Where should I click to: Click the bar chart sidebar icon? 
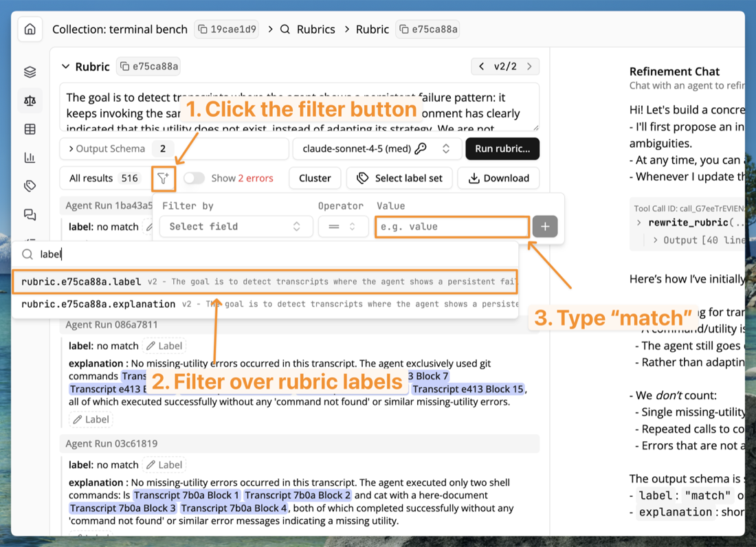(x=30, y=157)
